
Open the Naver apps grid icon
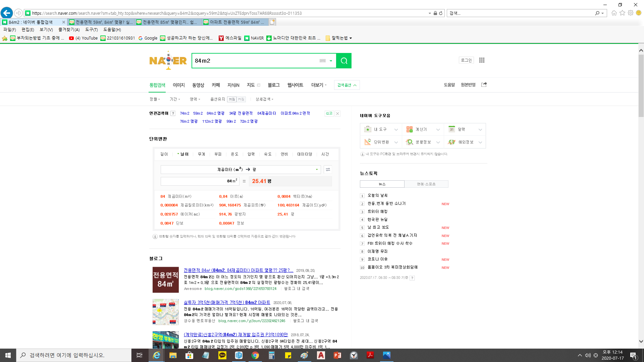[482, 60]
